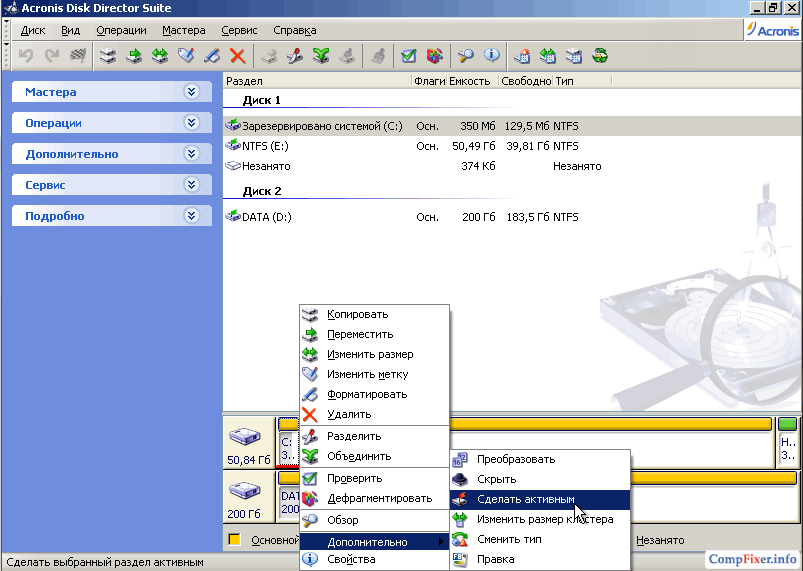Click the magnifier explore icon in toolbar
Viewport: 803px width, 571px height.
[x=466, y=56]
